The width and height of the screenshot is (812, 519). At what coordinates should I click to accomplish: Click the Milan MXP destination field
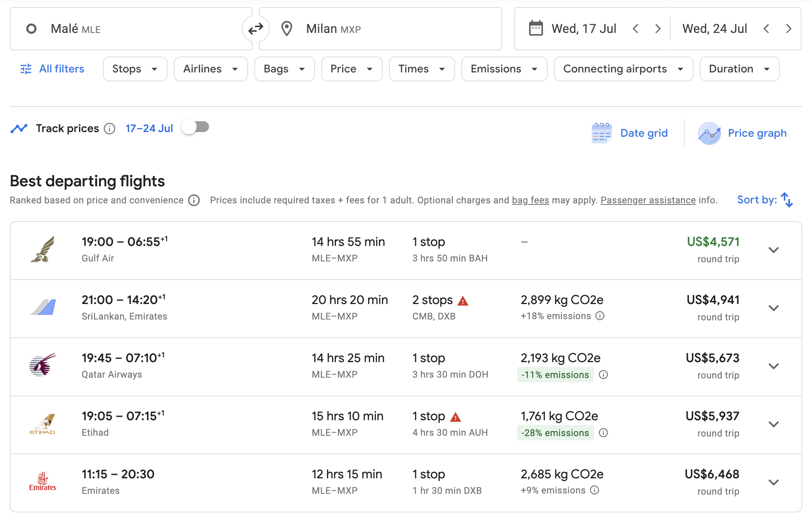click(x=380, y=29)
